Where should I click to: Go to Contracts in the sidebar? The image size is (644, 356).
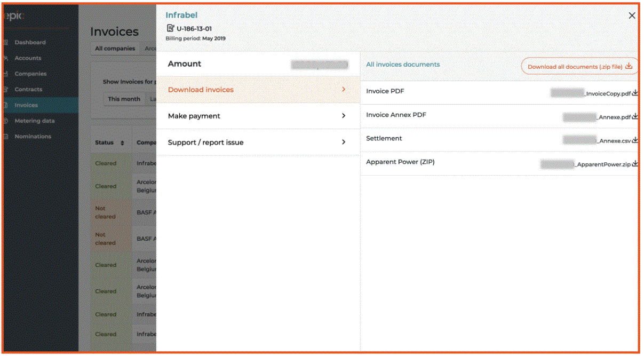(28, 89)
